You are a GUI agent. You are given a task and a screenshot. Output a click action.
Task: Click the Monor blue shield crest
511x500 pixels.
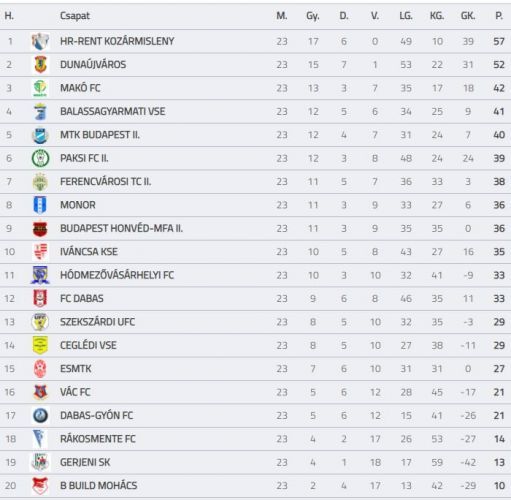tap(40, 205)
